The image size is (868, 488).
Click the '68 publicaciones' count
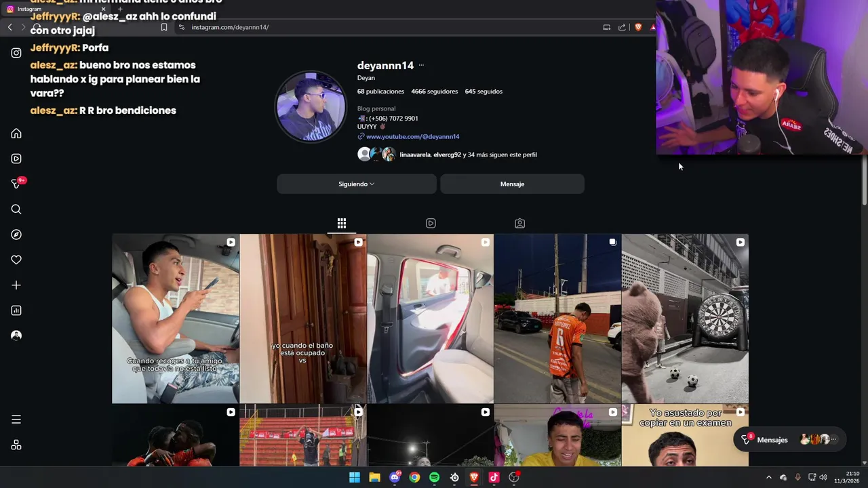click(380, 91)
